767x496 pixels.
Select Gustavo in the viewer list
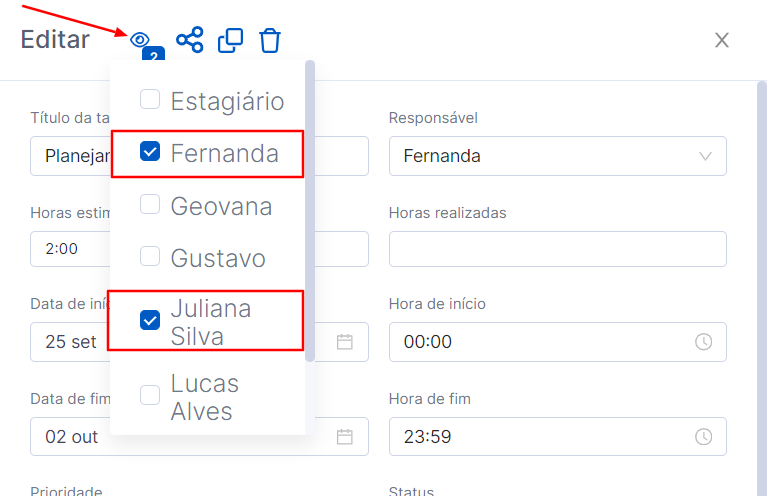click(x=150, y=257)
